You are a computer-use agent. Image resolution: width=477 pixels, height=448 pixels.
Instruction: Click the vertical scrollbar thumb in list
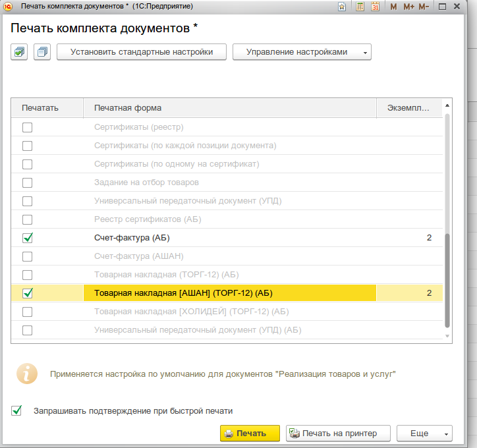click(x=448, y=280)
